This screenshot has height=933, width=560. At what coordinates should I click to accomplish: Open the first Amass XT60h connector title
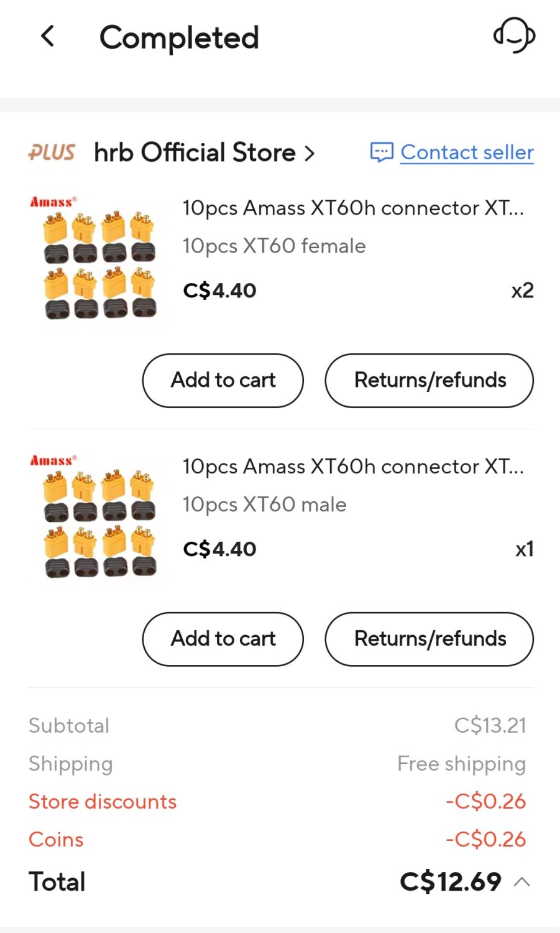coord(353,208)
